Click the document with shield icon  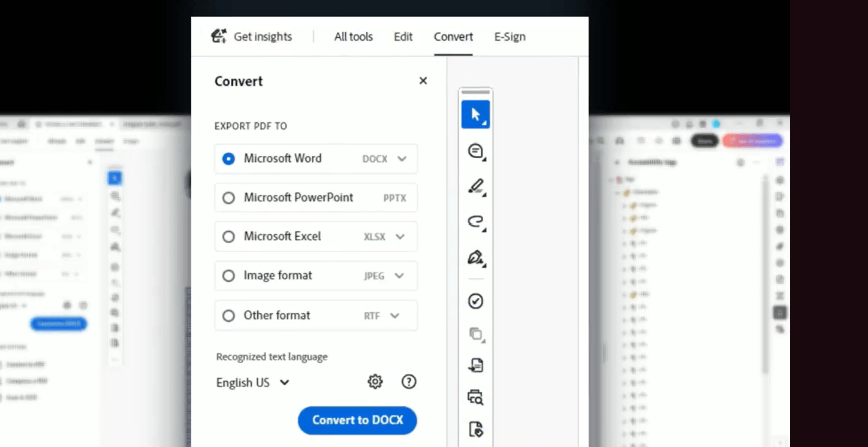[x=475, y=429]
